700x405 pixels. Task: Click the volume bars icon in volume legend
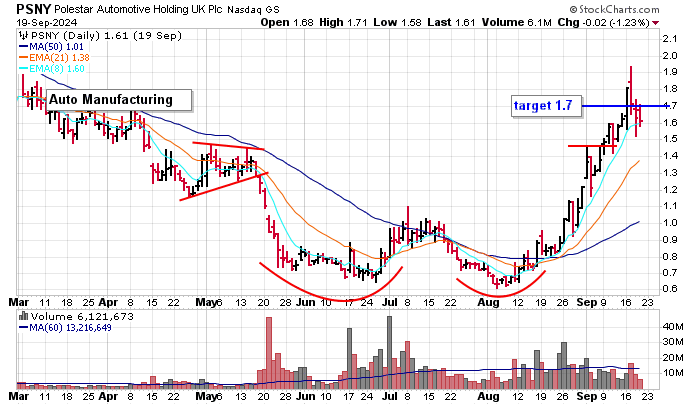pos(24,317)
